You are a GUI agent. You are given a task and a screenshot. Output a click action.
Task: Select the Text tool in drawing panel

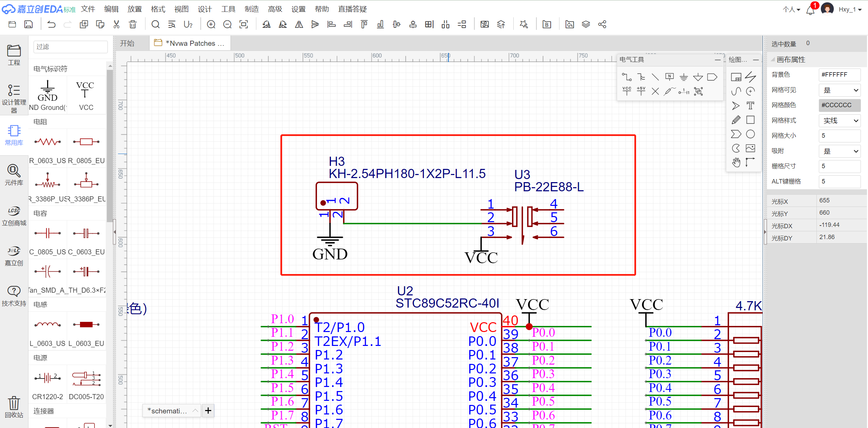(750, 106)
